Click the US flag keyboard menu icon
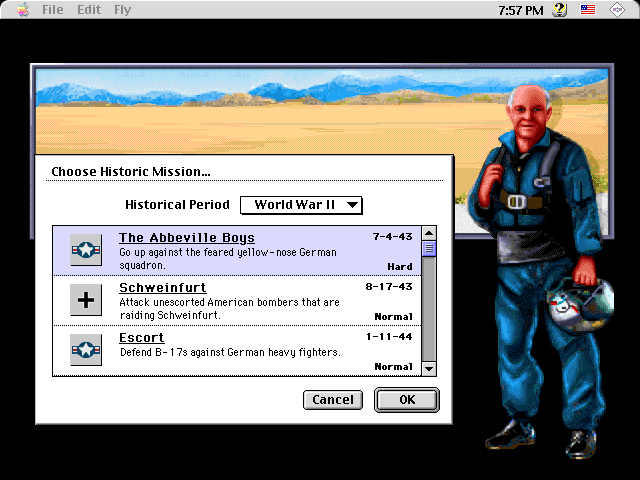The height and width of the screenshot is (480, 640). [x=588, y=9]
